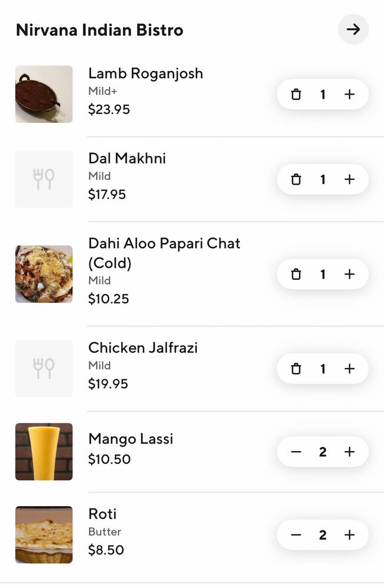Viewport: 384px width, 588px height.
Task: Increase Dal Makhni quantity
Action: pos(349,179)
